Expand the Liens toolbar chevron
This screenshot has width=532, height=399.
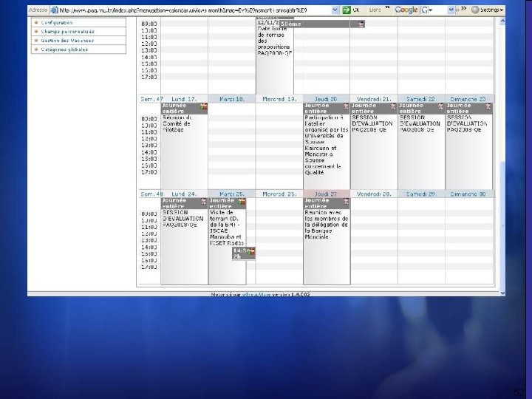click(x=387, y=8)
